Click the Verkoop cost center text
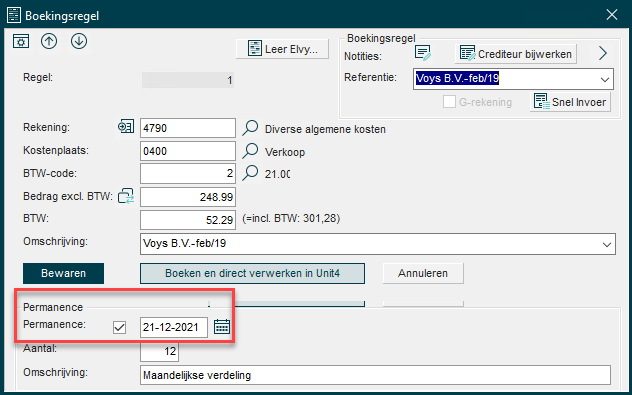Screen dimensions: 632x395 [285, 152]
